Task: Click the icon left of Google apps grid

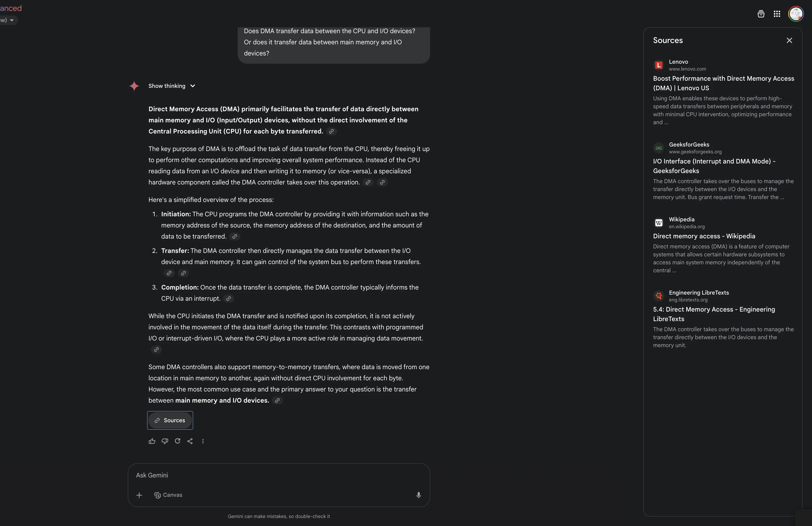Action: pos(761,14)
